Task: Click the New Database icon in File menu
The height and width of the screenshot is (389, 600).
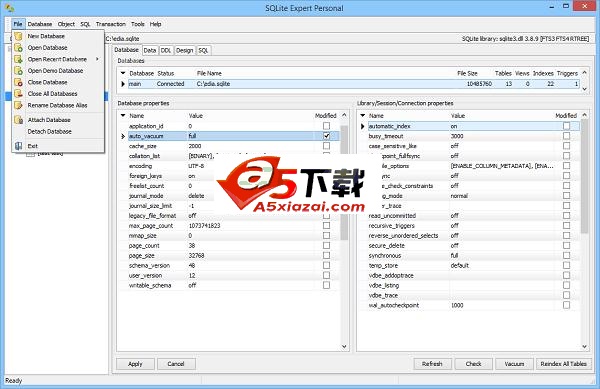Action: pyautogui.click(x=18, y=36)
